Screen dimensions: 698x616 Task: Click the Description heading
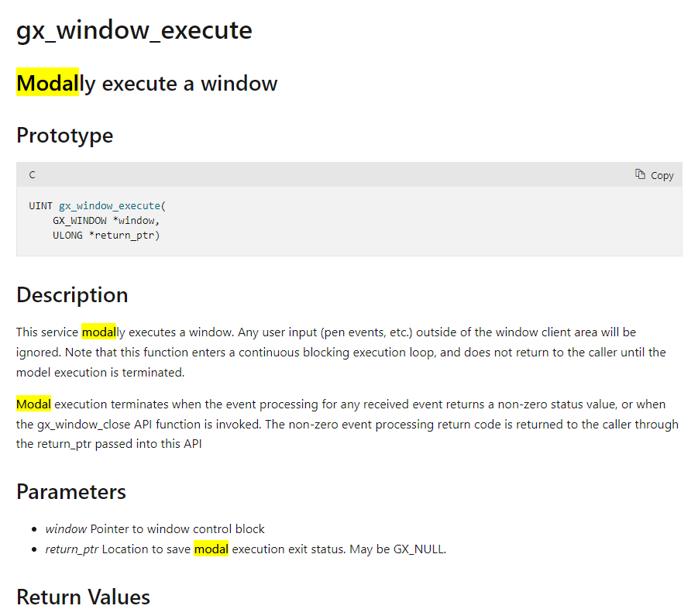tap(72, 295)
